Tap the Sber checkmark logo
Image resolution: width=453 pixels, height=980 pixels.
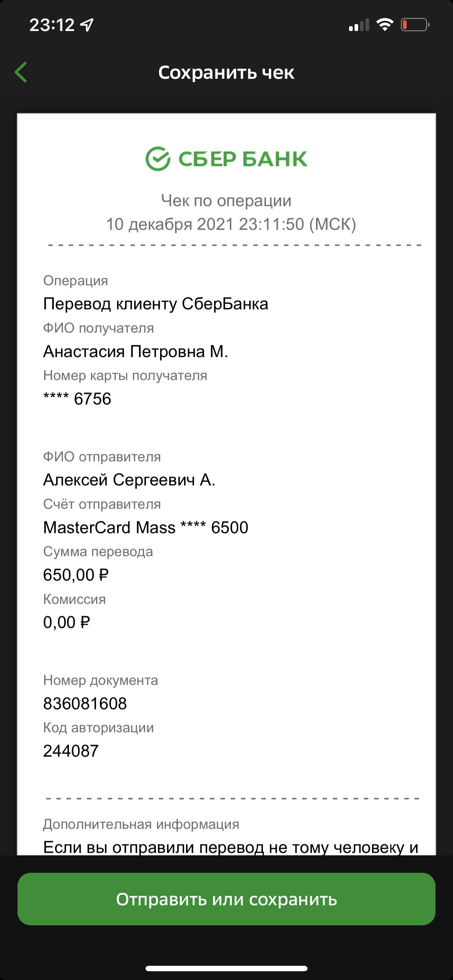click(158, 159)
